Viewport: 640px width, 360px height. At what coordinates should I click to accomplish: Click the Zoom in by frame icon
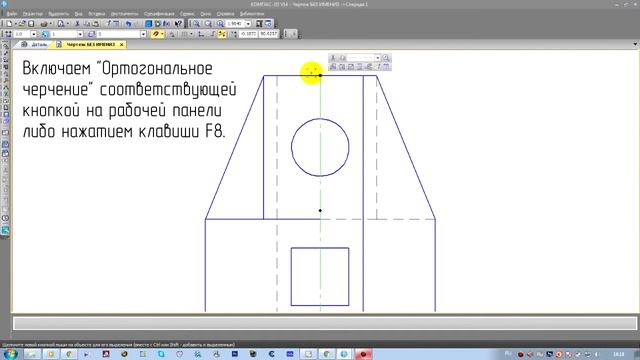point(208,24)
